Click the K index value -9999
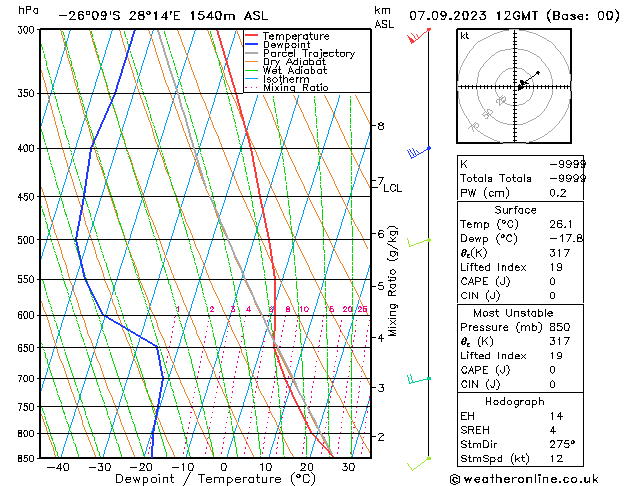Viewport: 629px width, 486px height. [x=568, y=164]
